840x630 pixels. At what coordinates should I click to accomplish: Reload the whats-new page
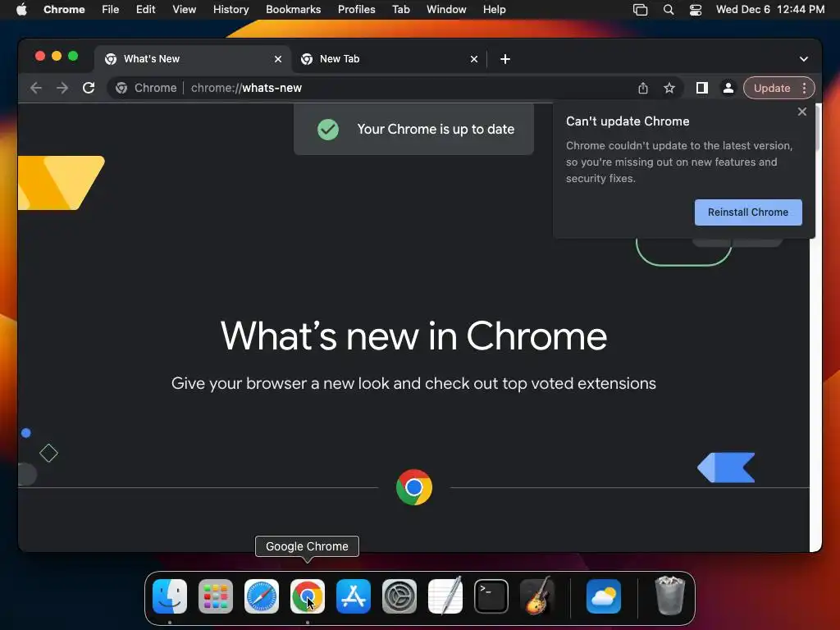click(x=89, y=88)
